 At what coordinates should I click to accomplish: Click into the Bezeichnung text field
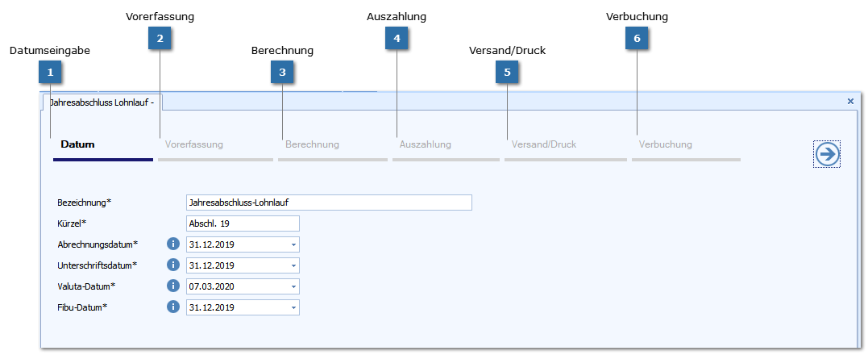pos(328,203)
